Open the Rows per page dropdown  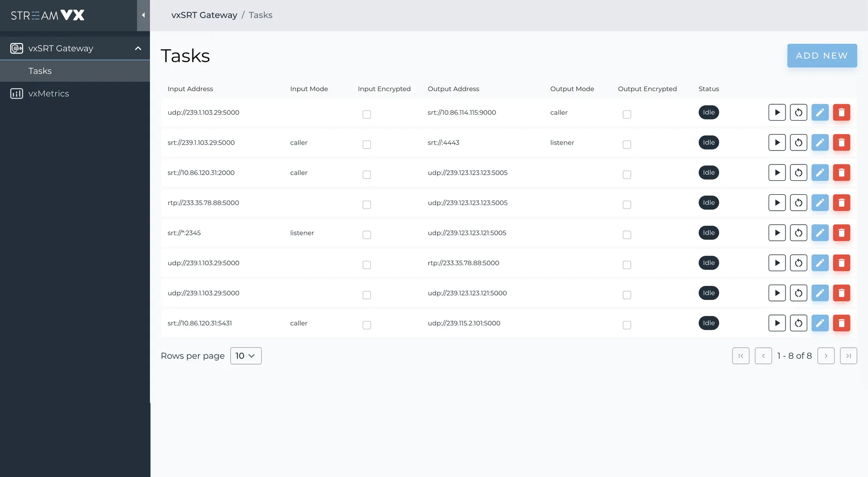(246, 356)
